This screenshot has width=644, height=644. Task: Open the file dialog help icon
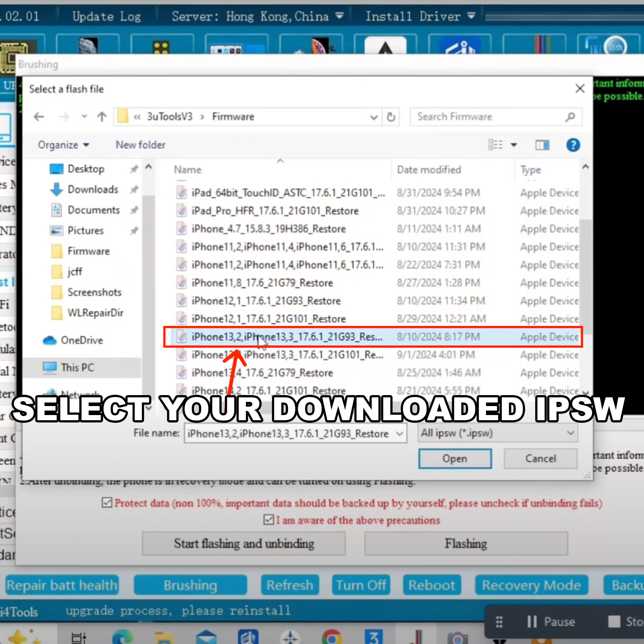[573, 145]
